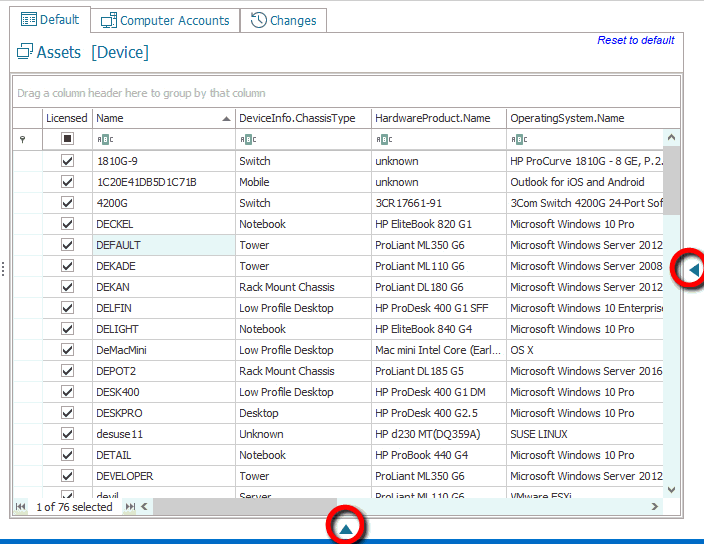
Task: Click the left splitter grip dots
Action: pyautogui.click(x=3, y=269)
